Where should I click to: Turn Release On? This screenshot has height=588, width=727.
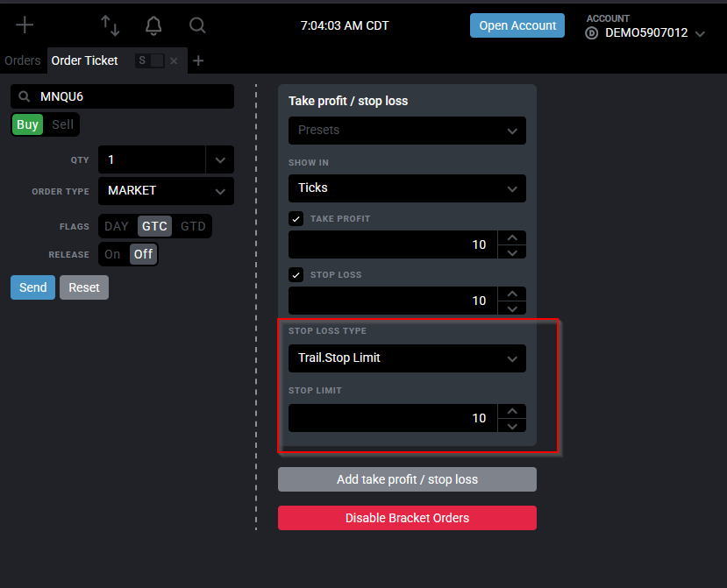click(112, 254)
